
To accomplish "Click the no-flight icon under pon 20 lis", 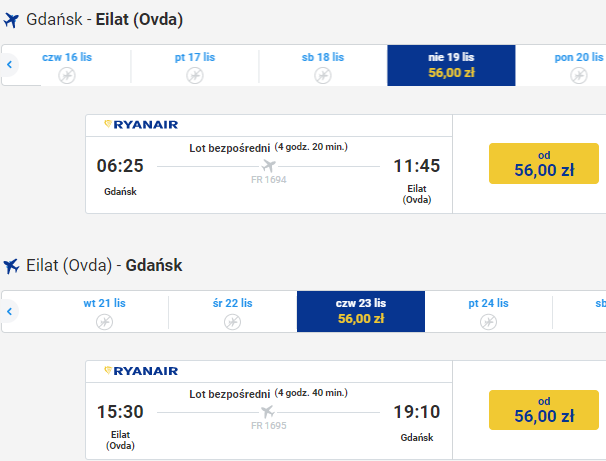I will pos(579,75).
